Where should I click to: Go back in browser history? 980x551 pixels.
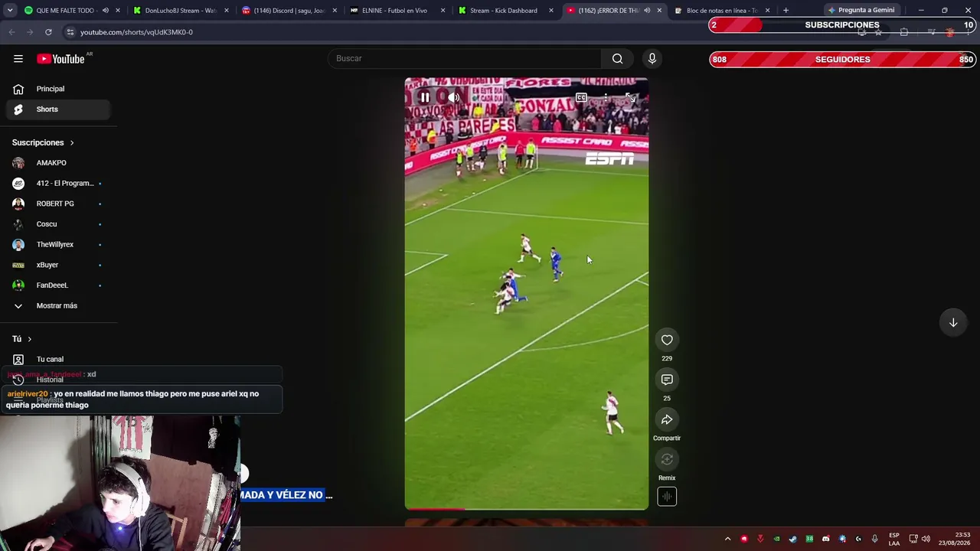[x=11, y=32]
